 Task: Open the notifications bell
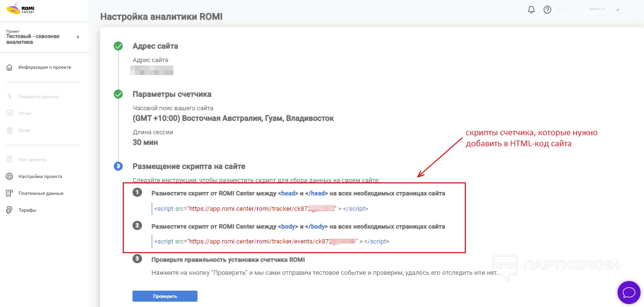coord(532,10)
